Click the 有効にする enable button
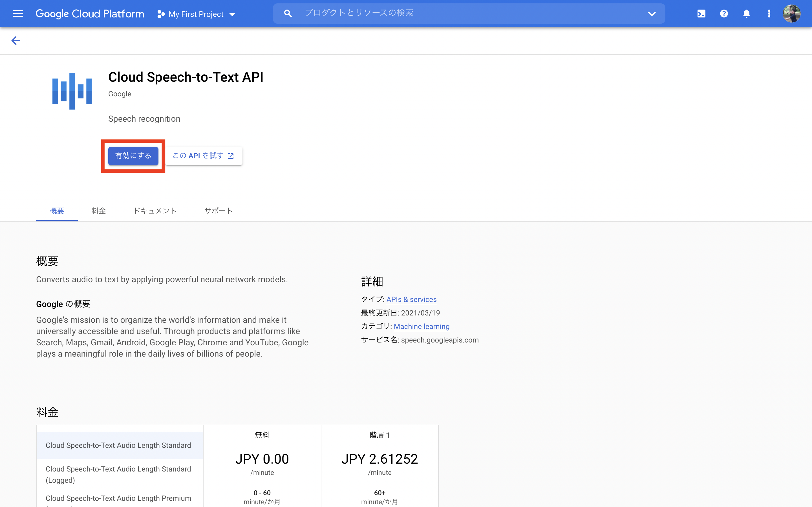The image size is (812, 507). click(133, 155)
